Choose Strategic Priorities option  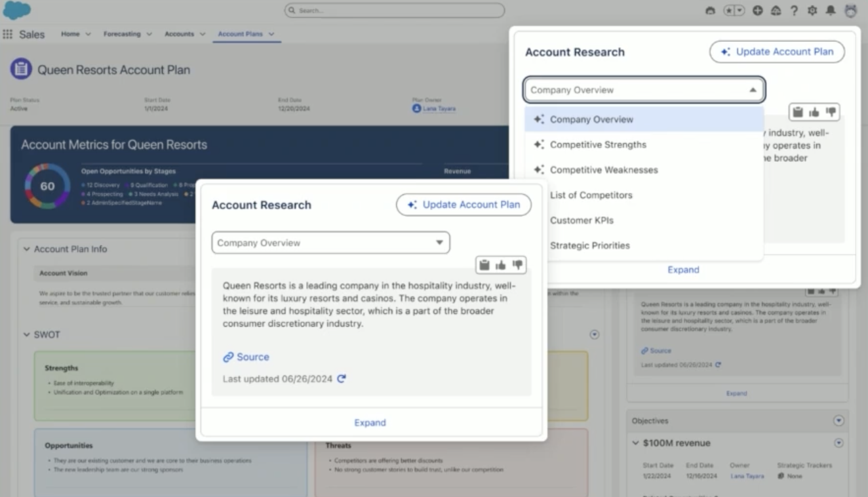click(589, 246)
